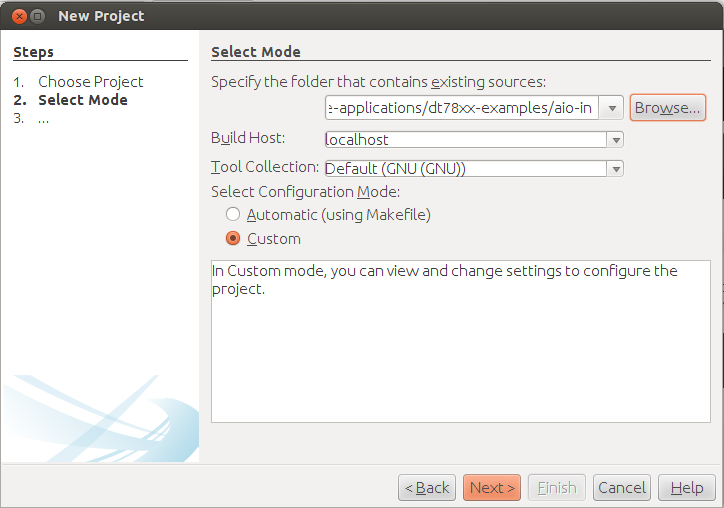Proceed by clicking the Next button

(491, 488)
